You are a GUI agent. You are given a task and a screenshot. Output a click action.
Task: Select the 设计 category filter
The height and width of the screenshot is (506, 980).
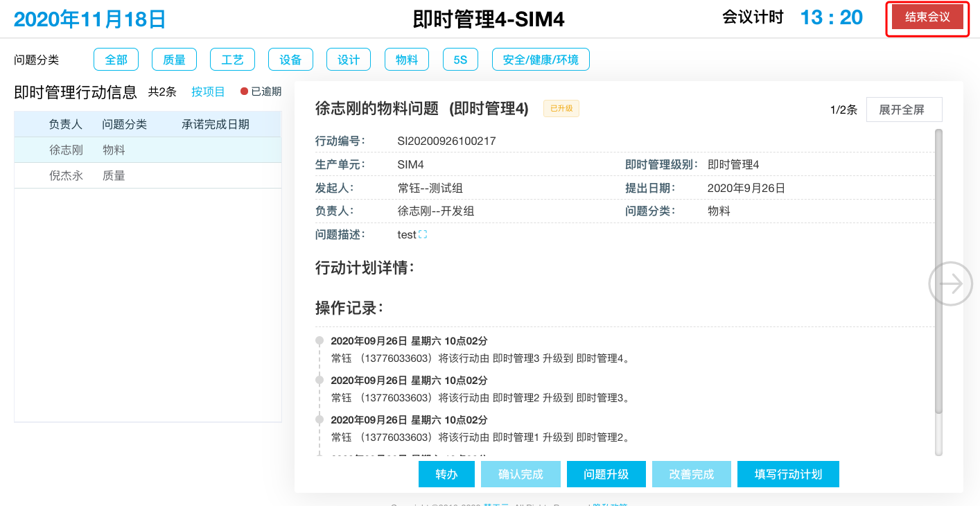(x=349, y=60)
